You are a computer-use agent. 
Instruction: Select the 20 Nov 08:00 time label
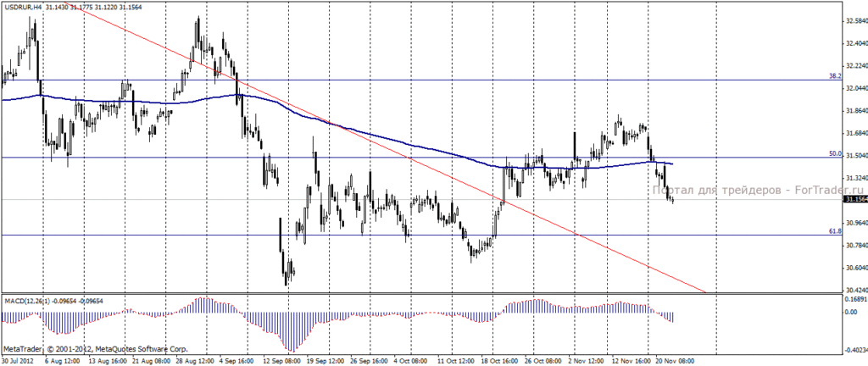coord(675,360)
